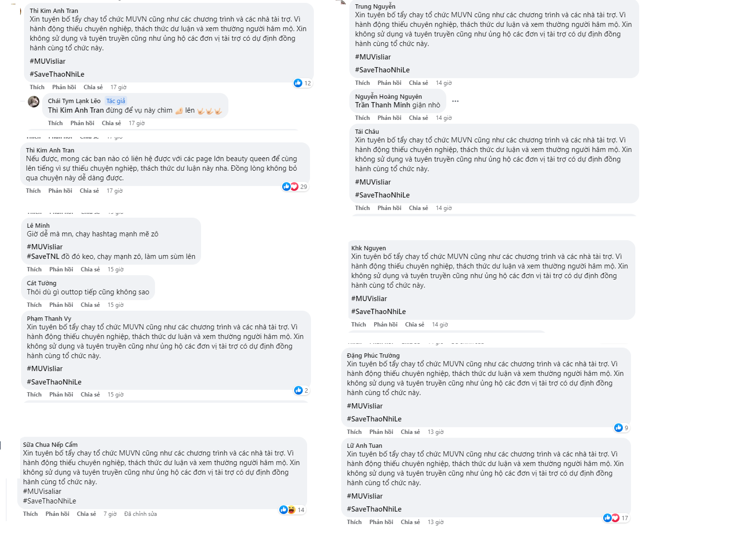Screen dimensions: 739x560
Task: Open the 7 giờ timestamp on Sữa Chua Nếp Cẩm's comment
Action: 110,514
